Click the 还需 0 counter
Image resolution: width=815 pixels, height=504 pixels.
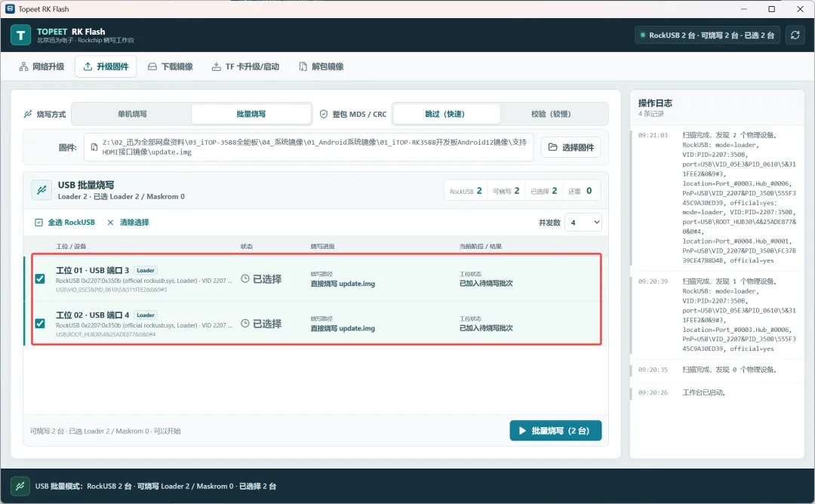580,191
